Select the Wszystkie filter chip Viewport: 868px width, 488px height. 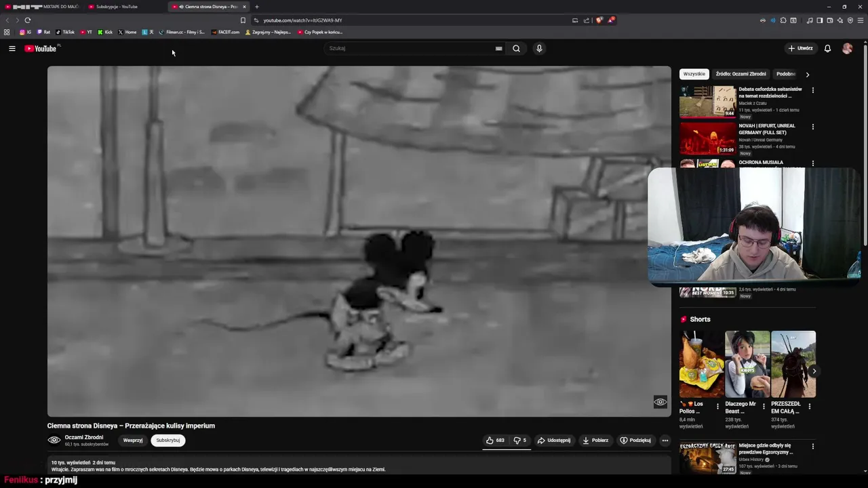694,74
